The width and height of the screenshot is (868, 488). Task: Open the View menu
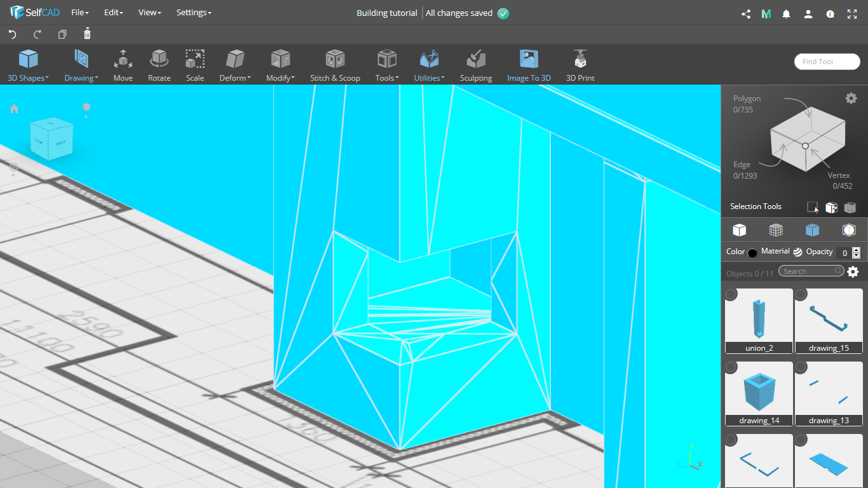pos(150,13)
